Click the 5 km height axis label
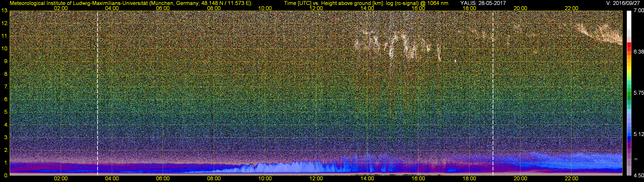The image size is (644, 182). (x=6, y=112)
